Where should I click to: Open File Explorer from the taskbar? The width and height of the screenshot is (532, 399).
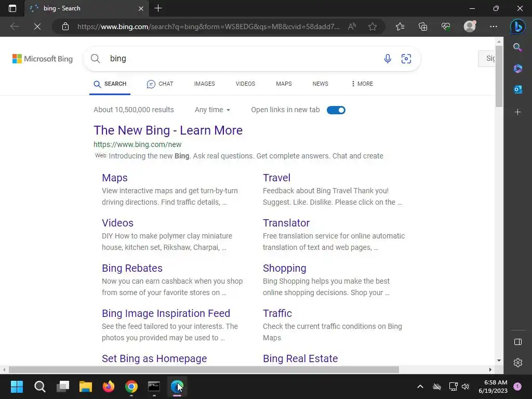pyautogui.click(x=86, y=387)
